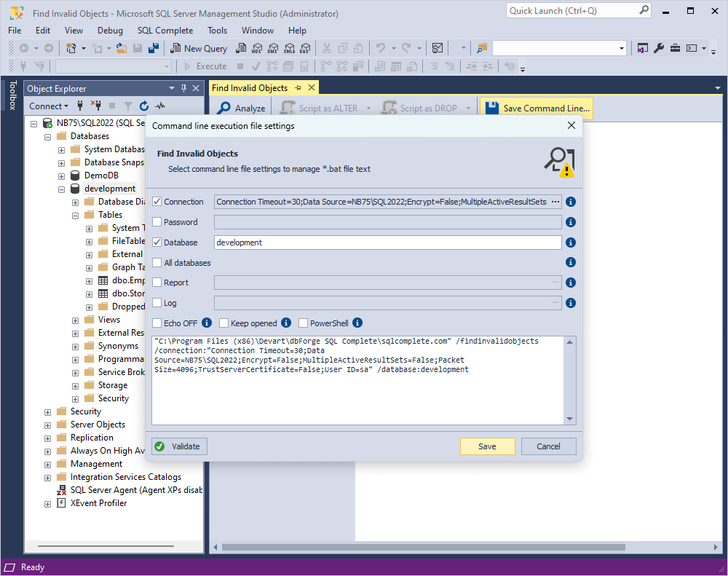Click the Refresh icon in Object Explorer

[x=144, y=106]
